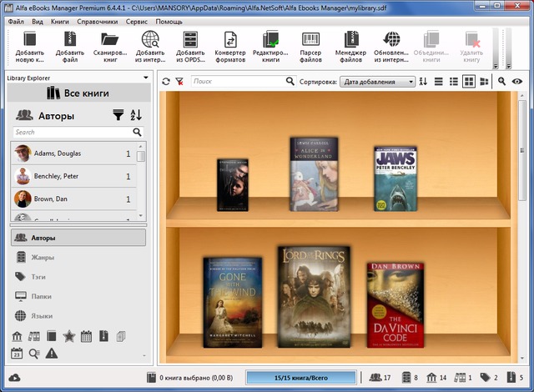Select author 'Benchley, Peter' in the list
534x392 pixels.
click(74, 176)
